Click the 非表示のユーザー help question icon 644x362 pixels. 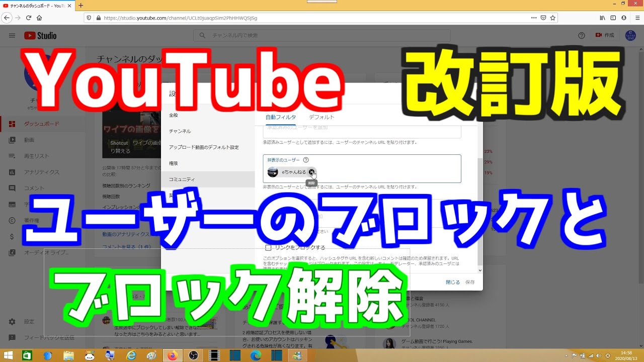pyautogui.click(x=306, y=160)
